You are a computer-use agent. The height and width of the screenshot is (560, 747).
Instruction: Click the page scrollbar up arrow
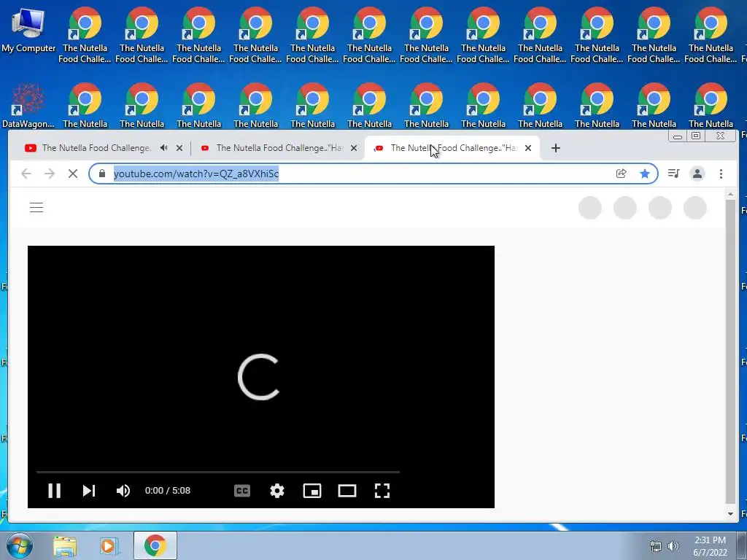(730, 194)
